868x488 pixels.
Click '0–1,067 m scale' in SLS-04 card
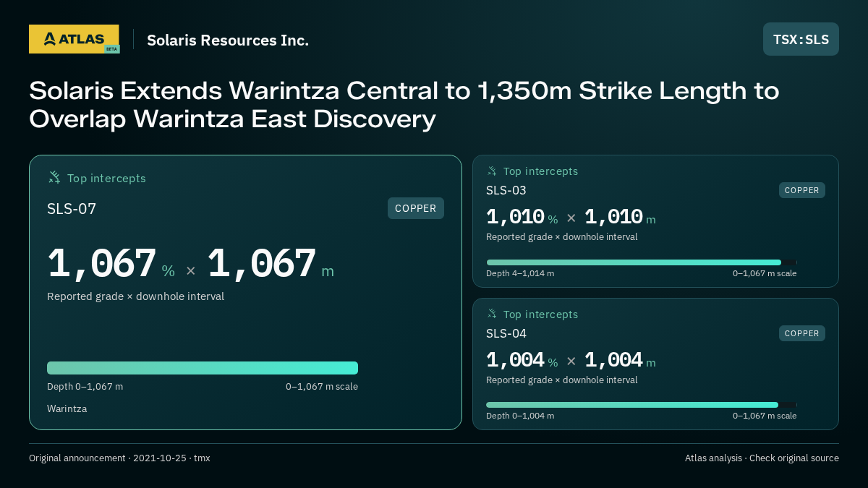pos(765,416)
